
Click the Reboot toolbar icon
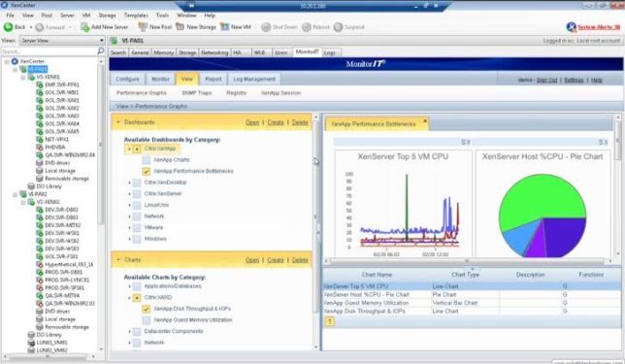pos(306,27)
